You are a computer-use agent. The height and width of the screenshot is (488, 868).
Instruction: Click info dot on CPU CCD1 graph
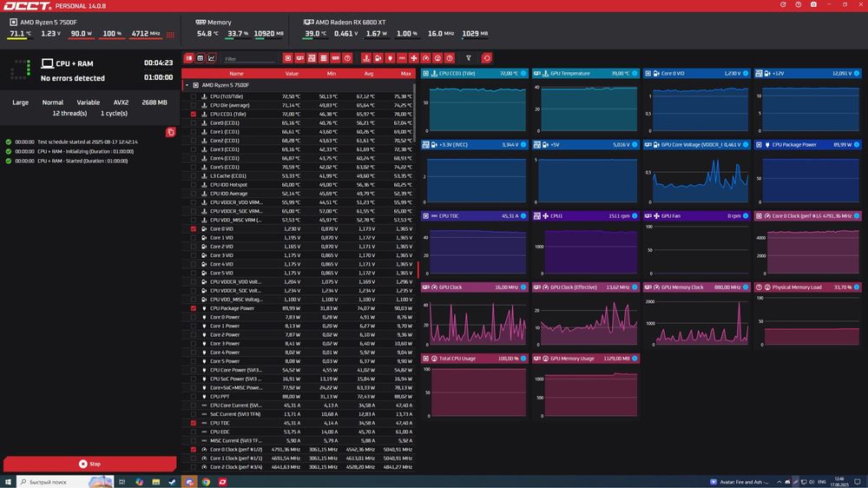pyautogui.click(x=523, y=73)
